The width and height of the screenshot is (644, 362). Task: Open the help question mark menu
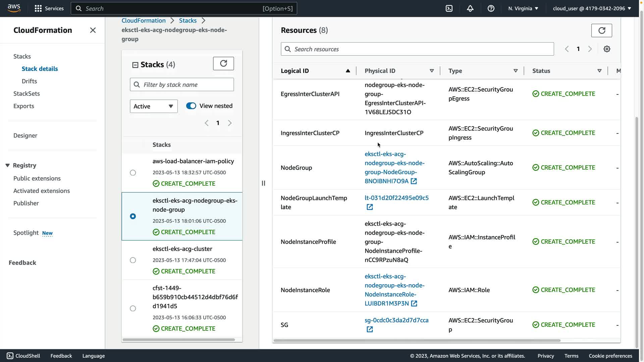coord(491,8)
